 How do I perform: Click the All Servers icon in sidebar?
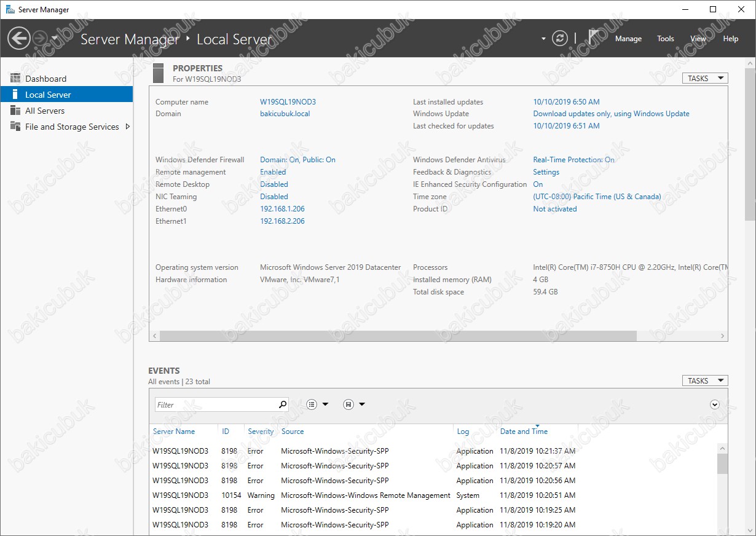coord(15,111)
